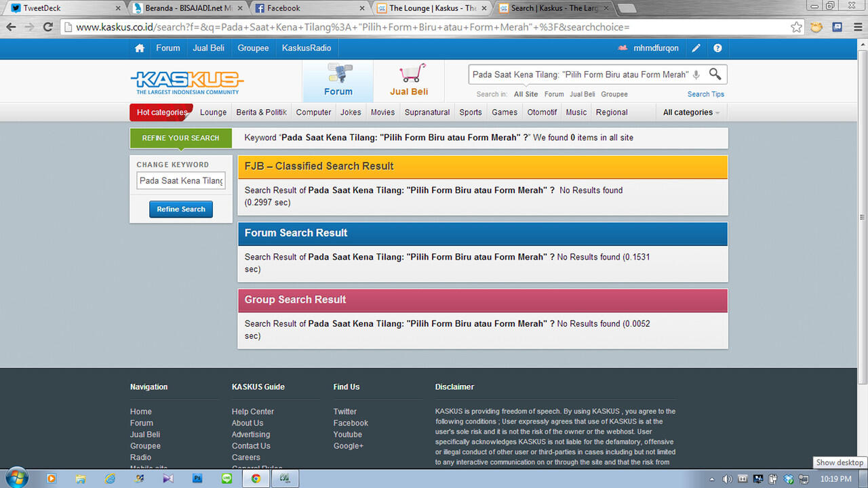
Task: Select Hot categories tab
Action: pyautogui.click(x=161, y=113)
